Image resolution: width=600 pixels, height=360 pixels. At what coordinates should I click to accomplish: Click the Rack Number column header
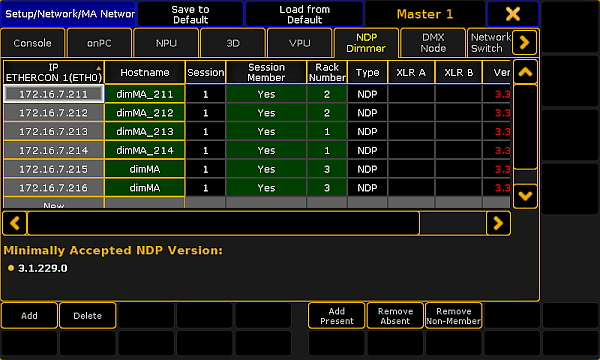point(327,72)
